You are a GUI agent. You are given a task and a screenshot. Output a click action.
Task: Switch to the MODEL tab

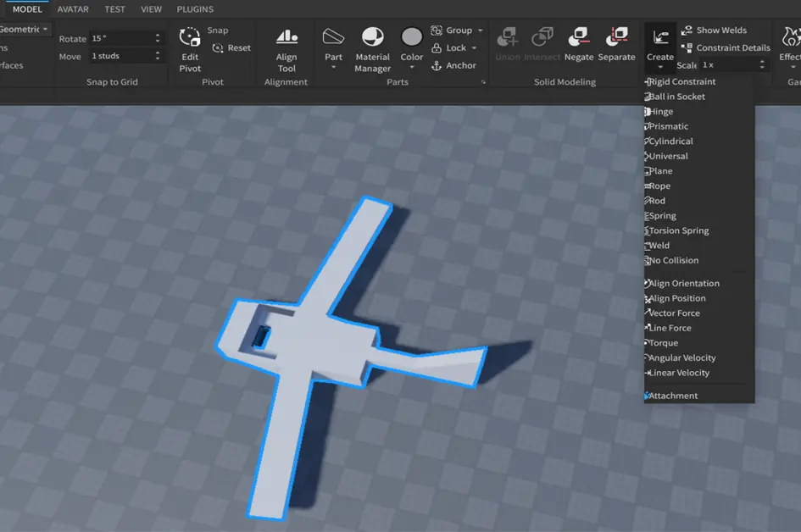tap(27, 9)
